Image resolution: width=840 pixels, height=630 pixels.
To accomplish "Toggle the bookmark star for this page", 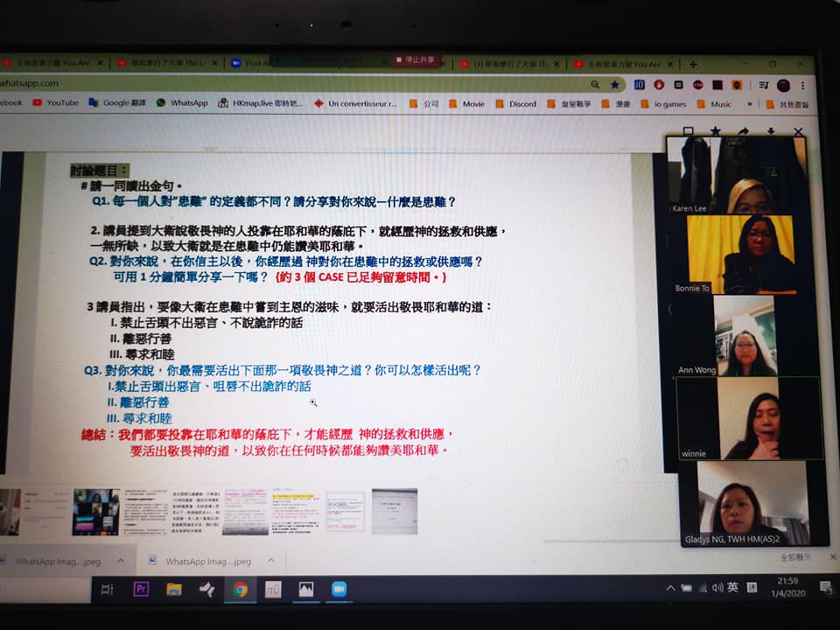I will (x=615, y=85).
